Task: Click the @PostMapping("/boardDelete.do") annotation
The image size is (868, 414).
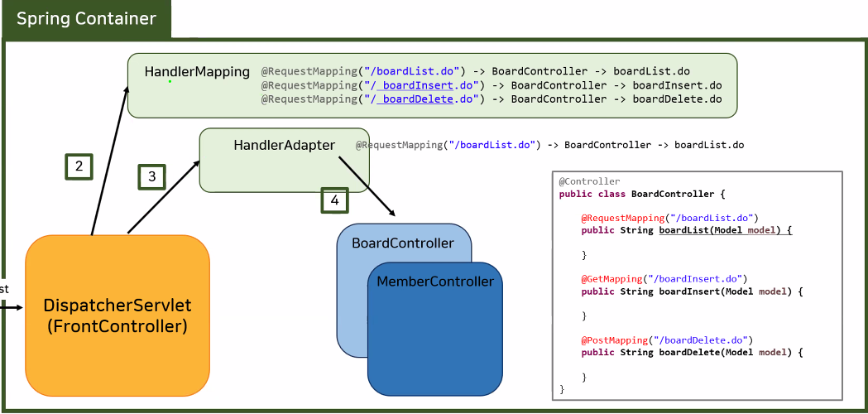Action: [x=667, y=339]
